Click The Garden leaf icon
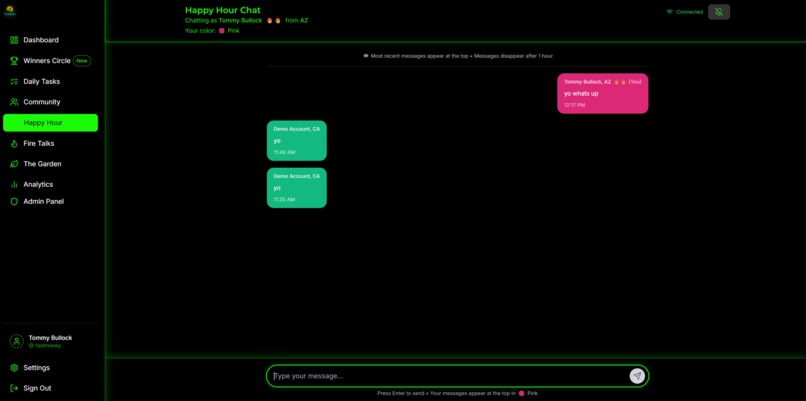This screenshot has height=401, width=806. (14, 164)
